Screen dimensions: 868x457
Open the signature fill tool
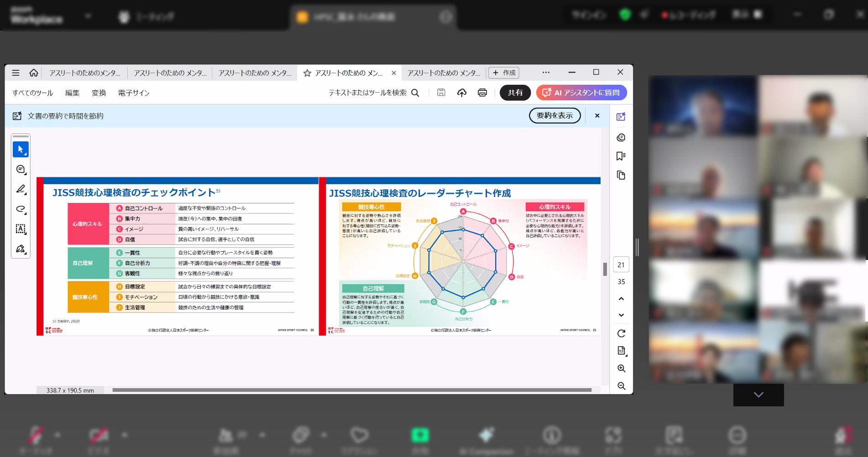click(21, 249)
